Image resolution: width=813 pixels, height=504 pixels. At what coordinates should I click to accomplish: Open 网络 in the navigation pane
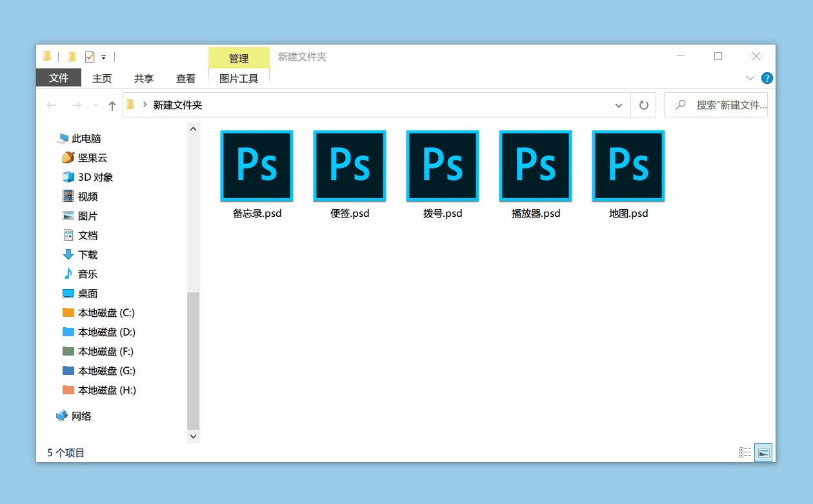click(74, 416)
